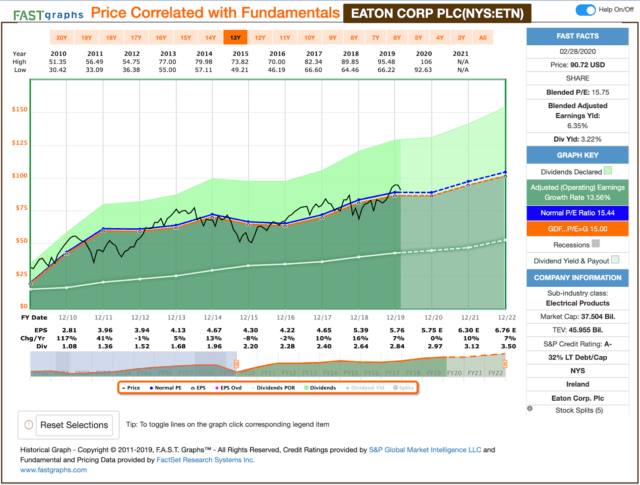Click the 02/28/2020 date entry
Screen dimensions: 640x485
coord(578,51)
